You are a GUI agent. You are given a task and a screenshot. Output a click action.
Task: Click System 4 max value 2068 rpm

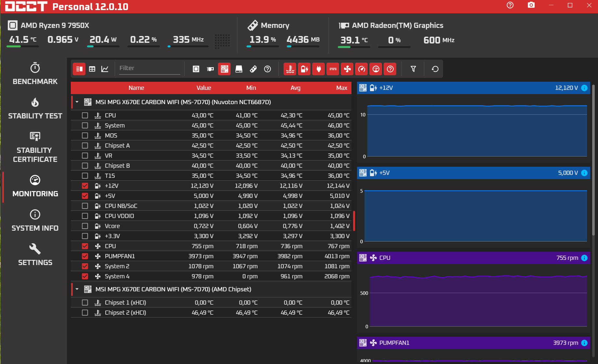coord(337,276)
